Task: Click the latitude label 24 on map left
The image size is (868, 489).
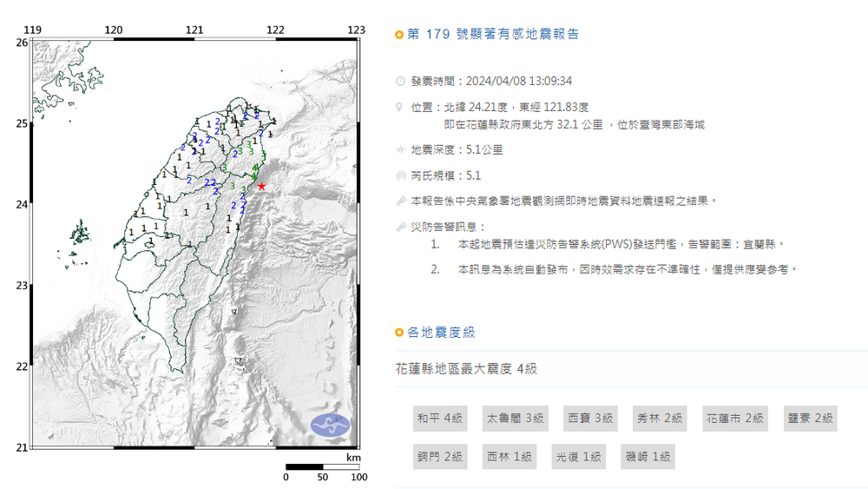Action: pyautogui.click(x=22, y=204)
